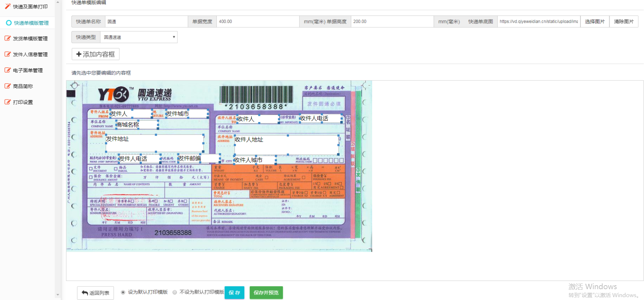Viewport: 644px width, 300px height.
Task: Select the 发件城市 content box
Action: (x=187, y=114)
